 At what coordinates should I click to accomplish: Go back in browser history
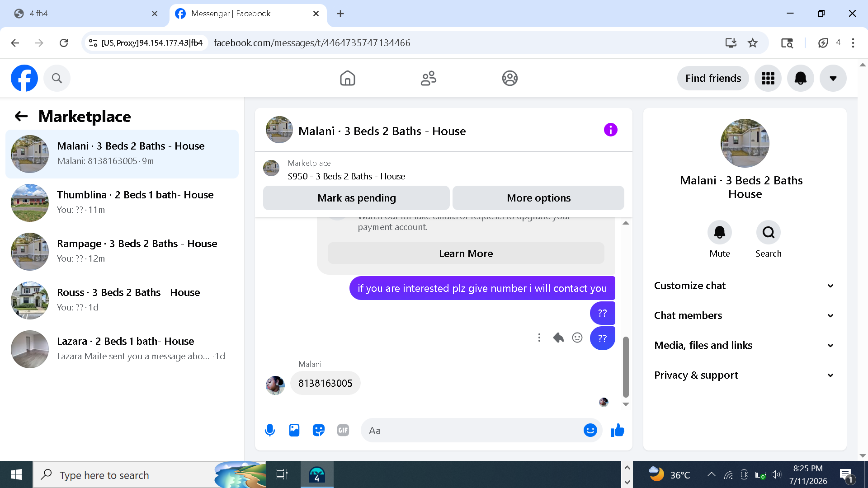tap(15, 43)
